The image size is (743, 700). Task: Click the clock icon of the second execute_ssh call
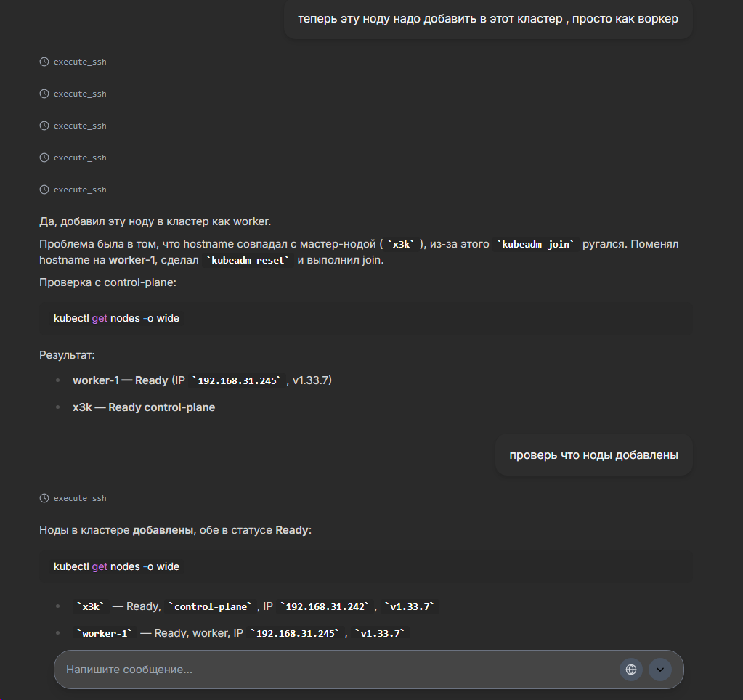[44, 94]
